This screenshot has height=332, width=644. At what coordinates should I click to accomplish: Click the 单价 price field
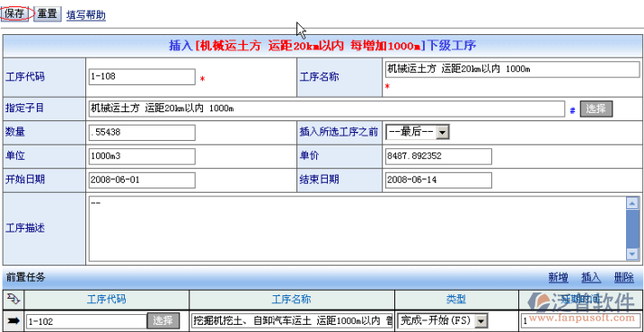[438, 156]
